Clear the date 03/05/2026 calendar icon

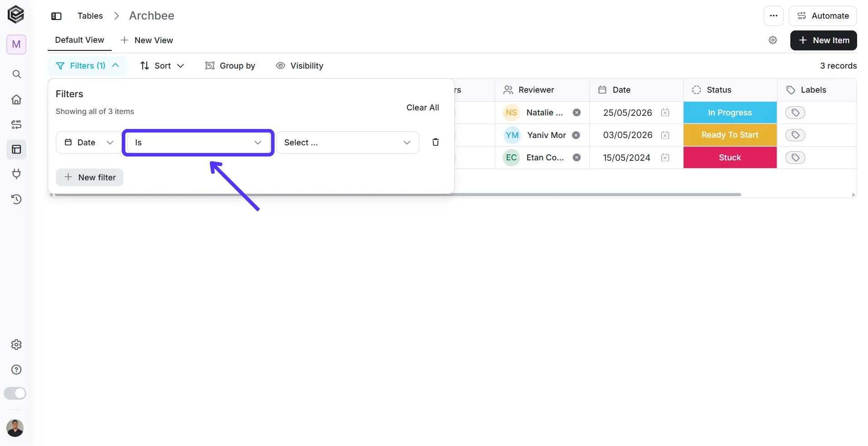tap(665, 135)
